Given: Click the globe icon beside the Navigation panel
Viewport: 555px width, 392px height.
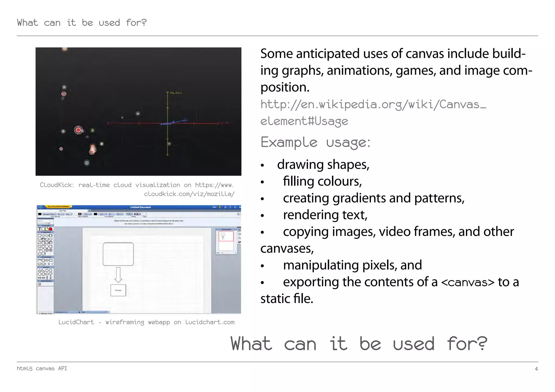Looking at the screenshot, I should 240,242.
